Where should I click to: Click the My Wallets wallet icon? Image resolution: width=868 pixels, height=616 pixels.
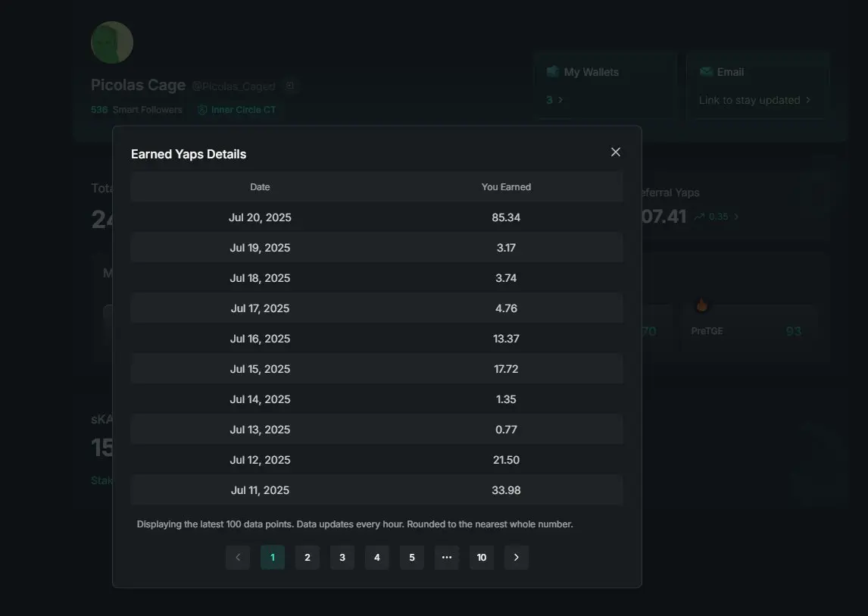[552, 71]
